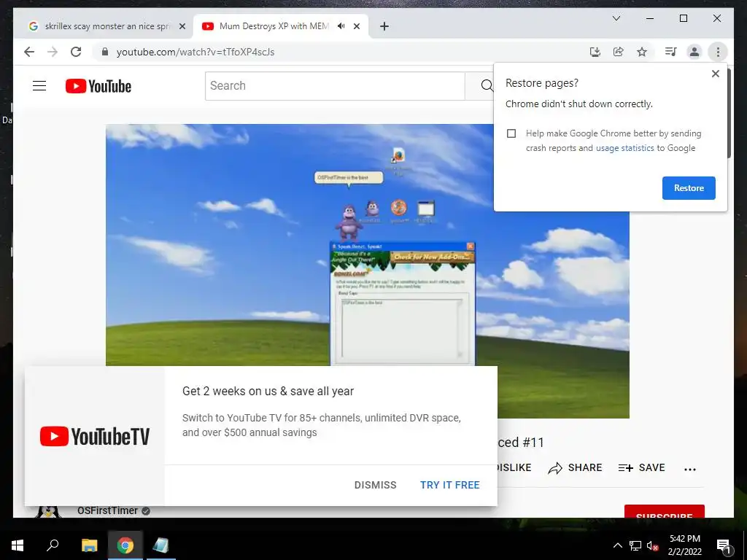Screen dimensions: 747x560
Task: Click the address bar URL
Action: 196,52
